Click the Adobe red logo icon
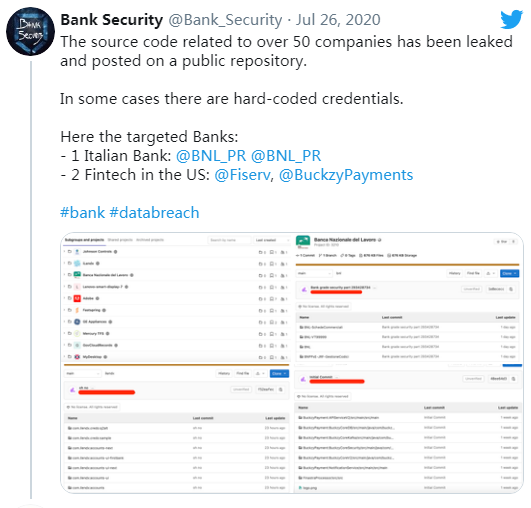This screenshot has width=531, height=508. point(77,298)
